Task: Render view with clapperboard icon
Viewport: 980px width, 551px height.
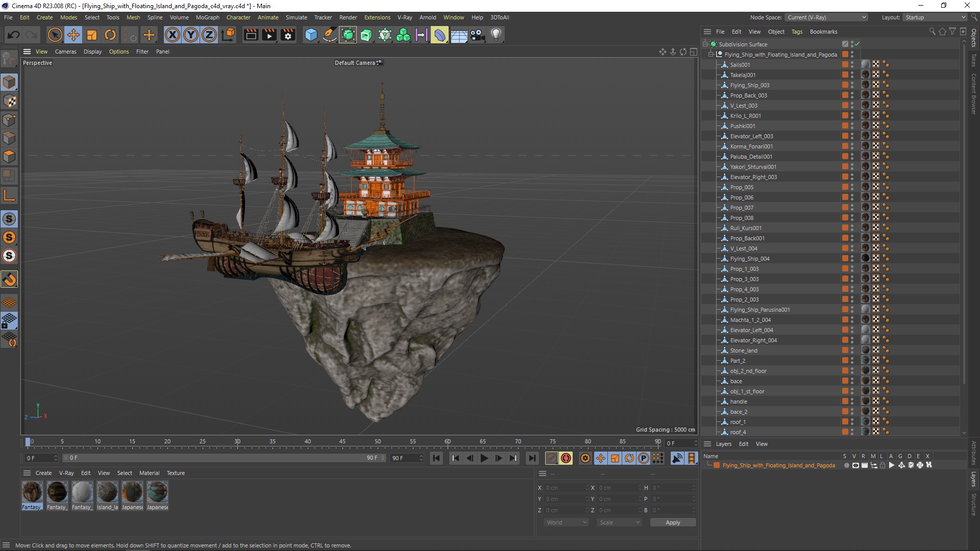Action: 251,35
